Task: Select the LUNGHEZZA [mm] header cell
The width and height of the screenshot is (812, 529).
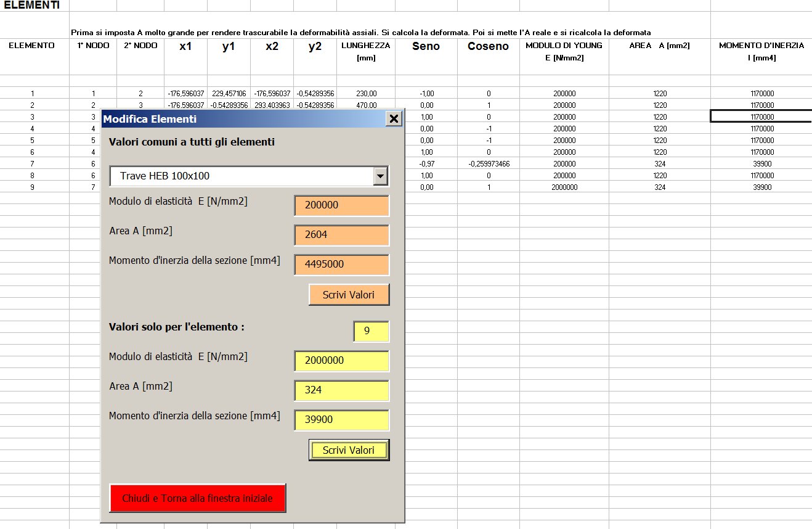Action: click(366, 57)
